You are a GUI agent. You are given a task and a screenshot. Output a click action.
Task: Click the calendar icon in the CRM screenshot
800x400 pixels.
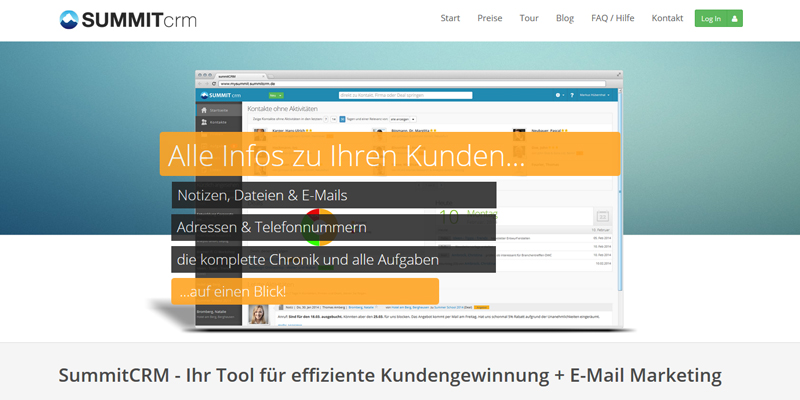tap(602, 215)
